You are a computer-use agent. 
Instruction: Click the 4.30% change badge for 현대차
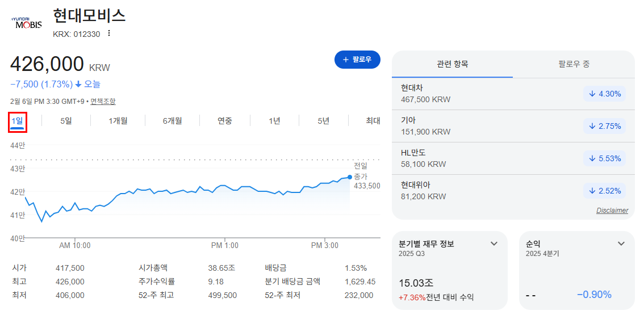pos(605,94)
